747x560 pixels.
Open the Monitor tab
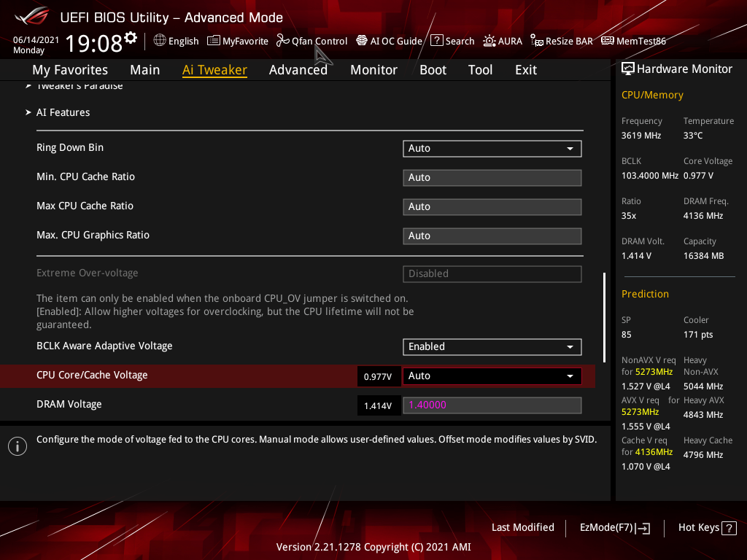pyautogui.click(x=373, y=70)
